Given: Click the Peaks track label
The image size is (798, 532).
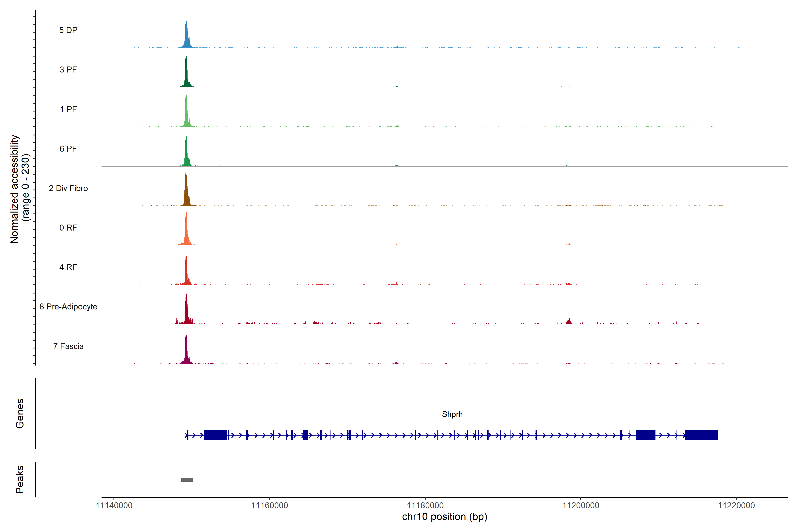Looking at the screenshot, I should 20,479.
